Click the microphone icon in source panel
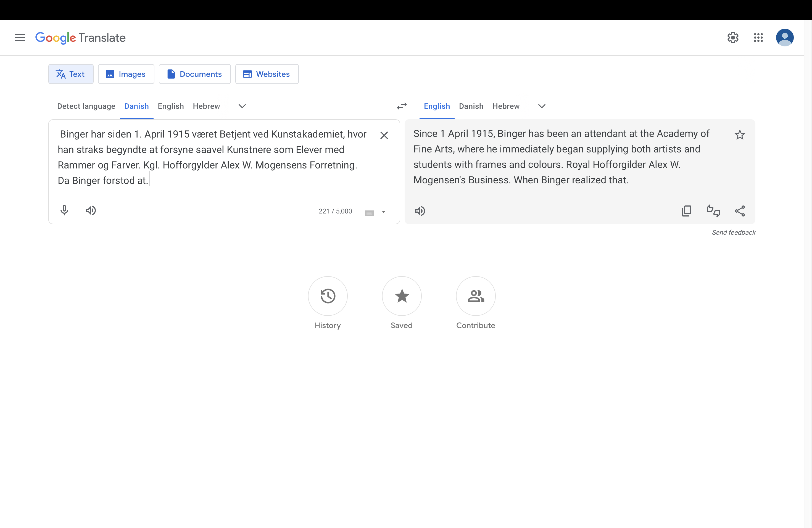This screenshot has width=812, height=528. pos(64,210)
